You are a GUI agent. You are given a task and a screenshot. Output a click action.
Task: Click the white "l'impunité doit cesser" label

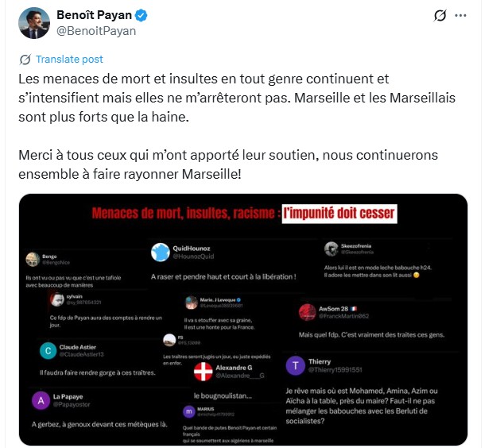tap(339, 213)
